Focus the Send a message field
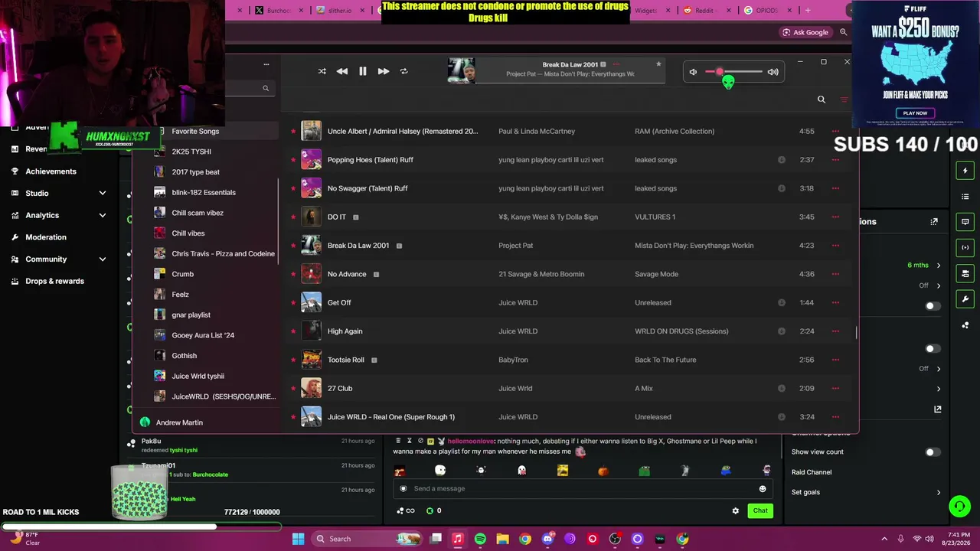Image resolution: width=980 pixels, height=551 pixels. (582, 489)
